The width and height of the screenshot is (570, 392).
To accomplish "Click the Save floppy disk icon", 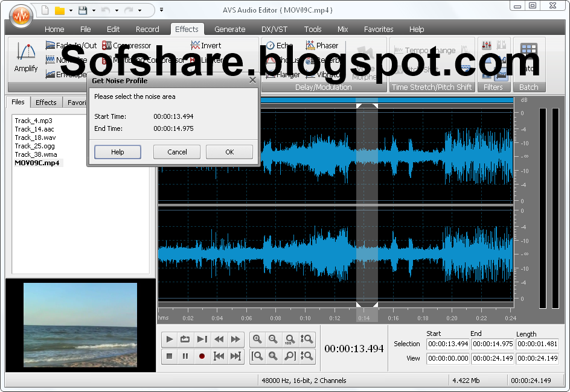I will point(83,10).
